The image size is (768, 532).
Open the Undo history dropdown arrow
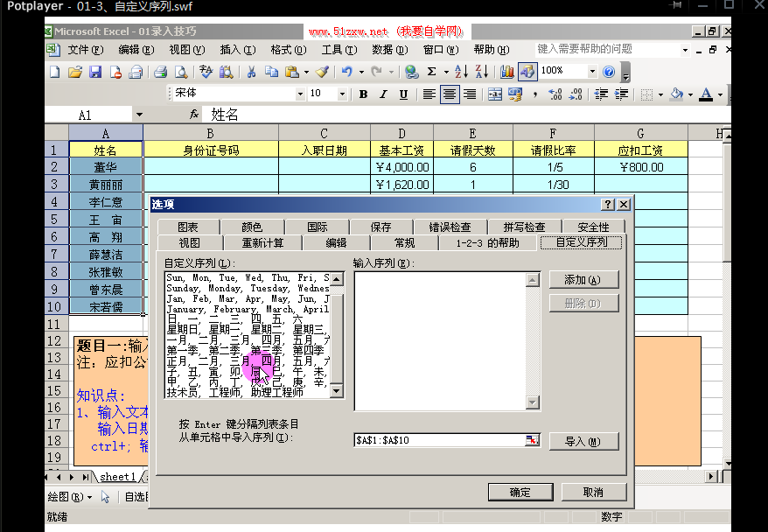(361, 72)
